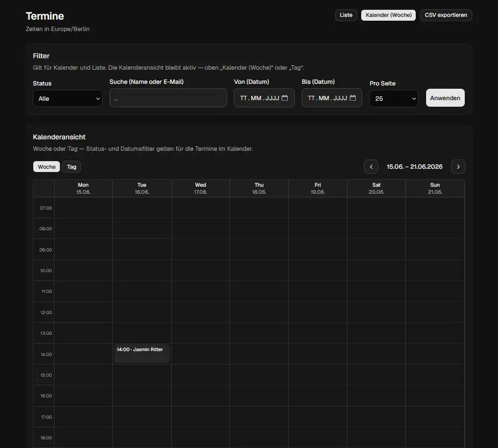
Task: Click the 10:00 time row label
Action: coord(46,271)
